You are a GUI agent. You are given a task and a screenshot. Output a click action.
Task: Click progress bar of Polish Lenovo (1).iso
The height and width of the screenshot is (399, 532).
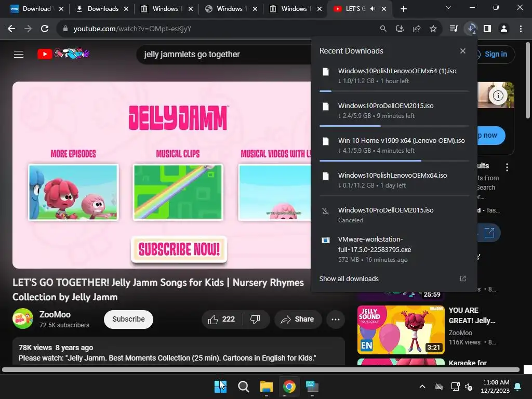[x=394, y=91]
